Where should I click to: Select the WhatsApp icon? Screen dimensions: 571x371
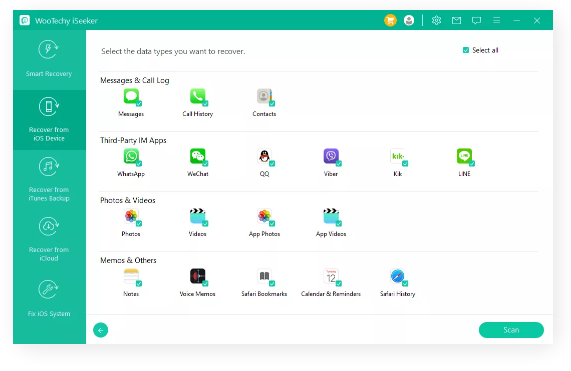tap(131, 157)
